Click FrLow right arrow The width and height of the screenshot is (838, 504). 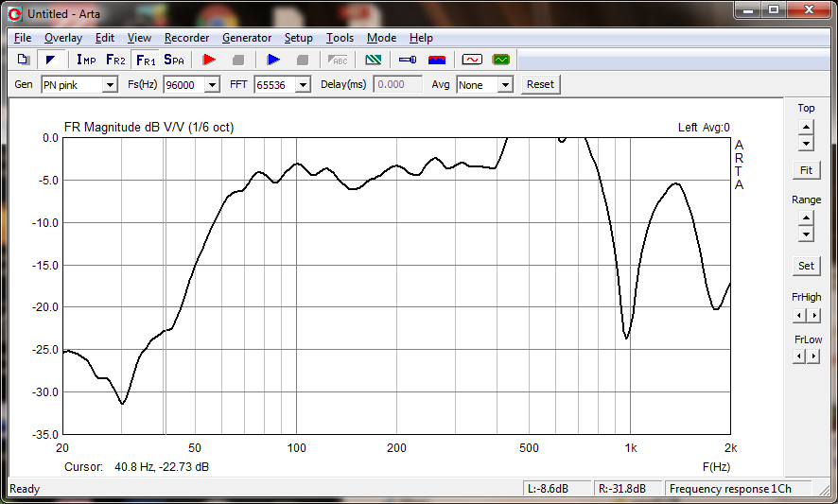point(813,356)
